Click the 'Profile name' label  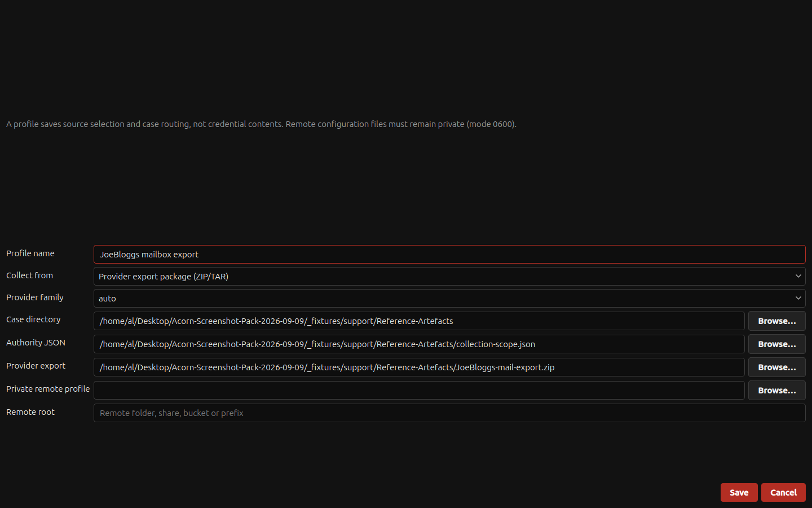pos(30,253)
